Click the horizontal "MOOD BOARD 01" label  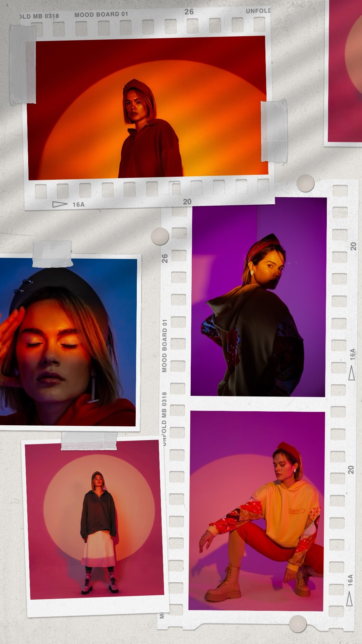click(x=101, y=14)
